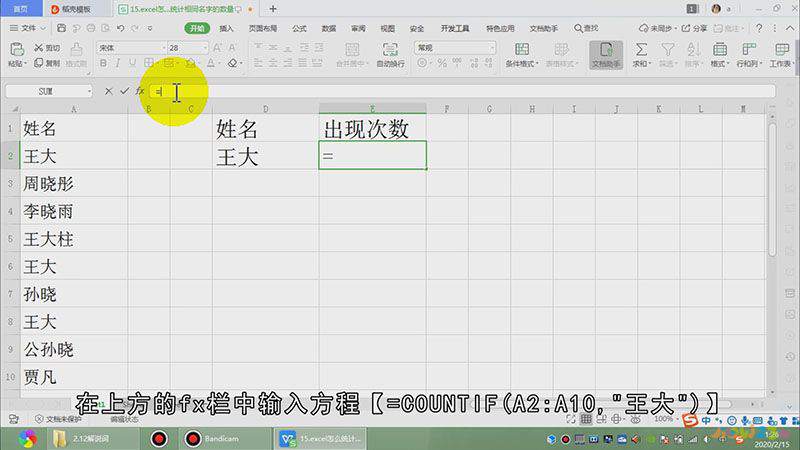Open the font name dropdown (宋体)
The image size is (800, 450).
[164, 48]
